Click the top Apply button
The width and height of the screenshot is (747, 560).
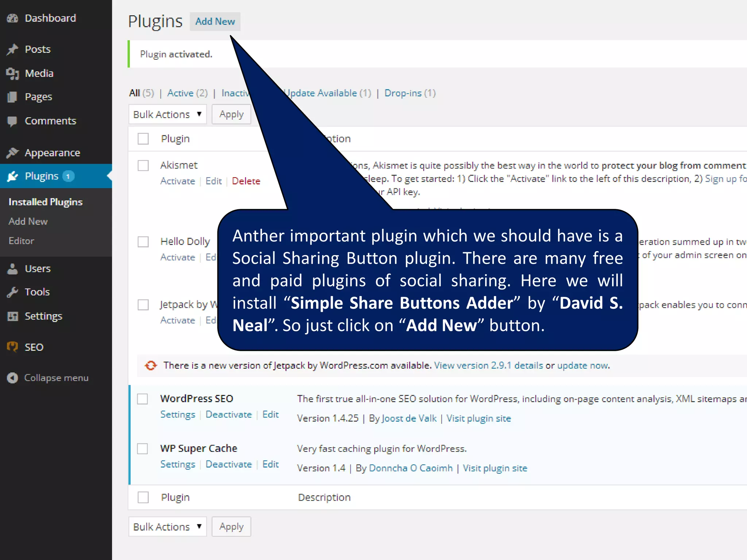pyautogui.click(x=231, y=114)
